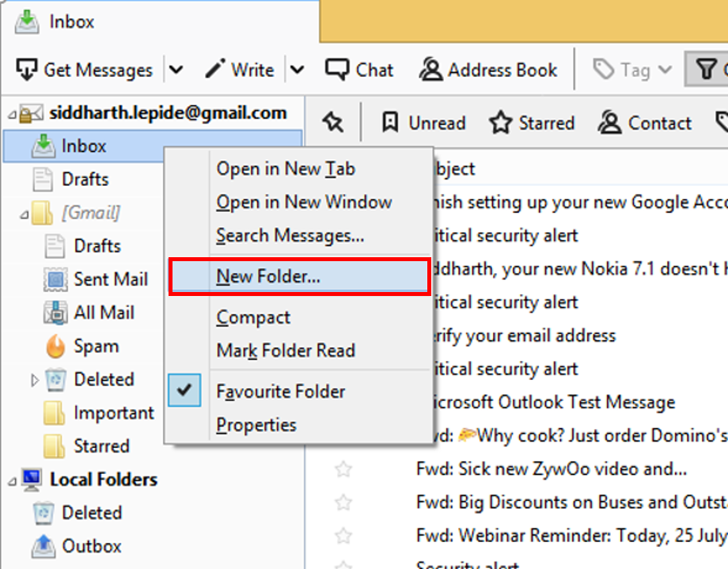Open the Drafts folder under [Gmail]
Image resolution: width=728 pixels, height=569 pixels.
pyautogui.click(x=97, y=245)
